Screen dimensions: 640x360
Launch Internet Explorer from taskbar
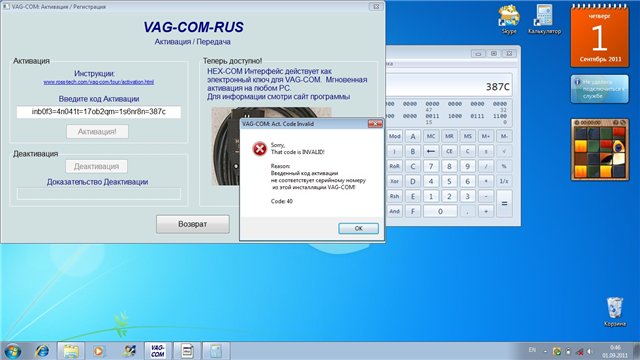(x=42, y=351)
